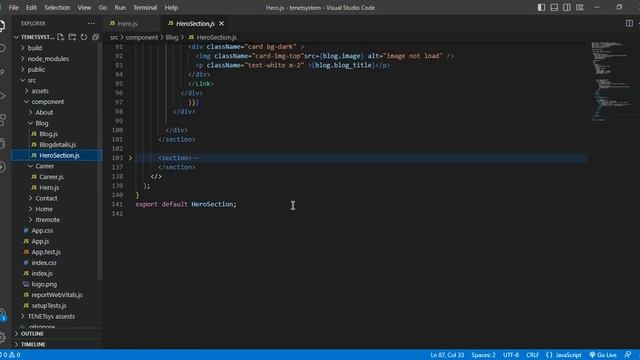Screen dimensions: 640x360
Task: Open the customize layout icon
Action: [580, 7]
